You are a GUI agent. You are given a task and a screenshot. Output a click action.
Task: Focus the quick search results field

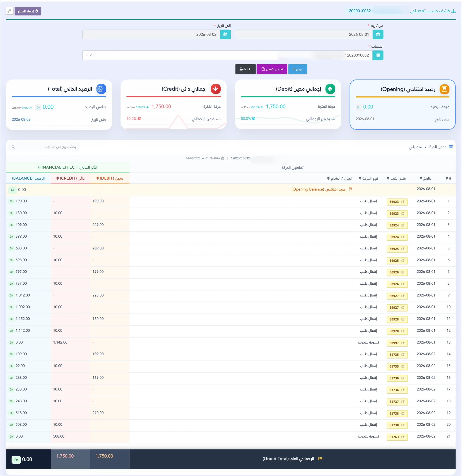point(44,147)
